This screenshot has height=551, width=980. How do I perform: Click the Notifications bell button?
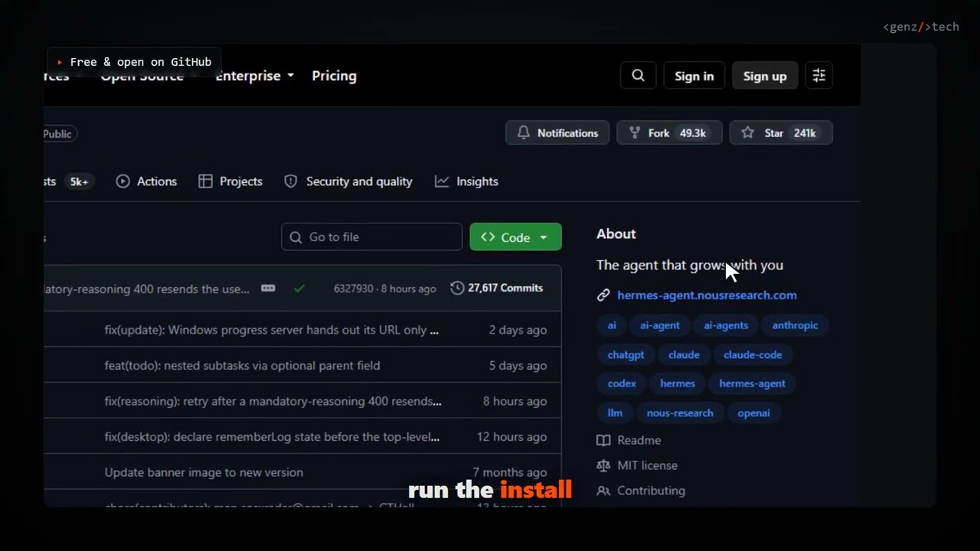(x=557, y=133)
